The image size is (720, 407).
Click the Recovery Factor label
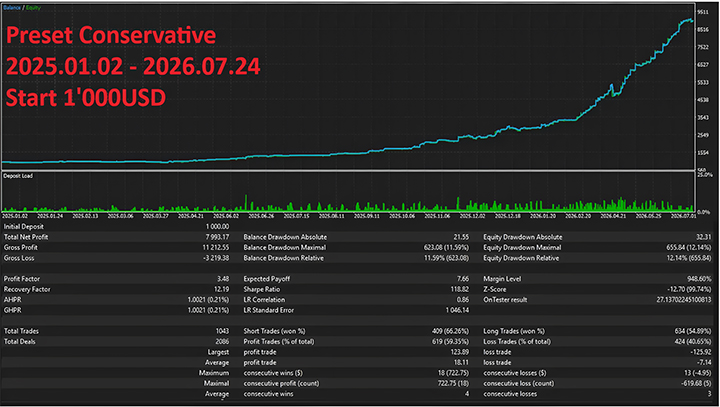coord(27,289)
